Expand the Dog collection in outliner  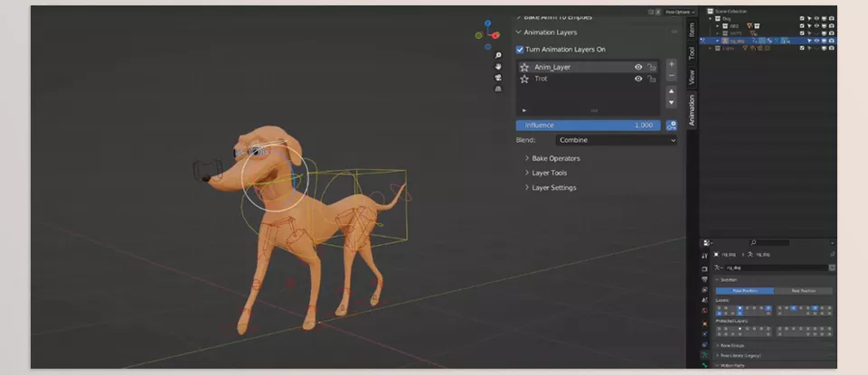[x=711, y=18]
